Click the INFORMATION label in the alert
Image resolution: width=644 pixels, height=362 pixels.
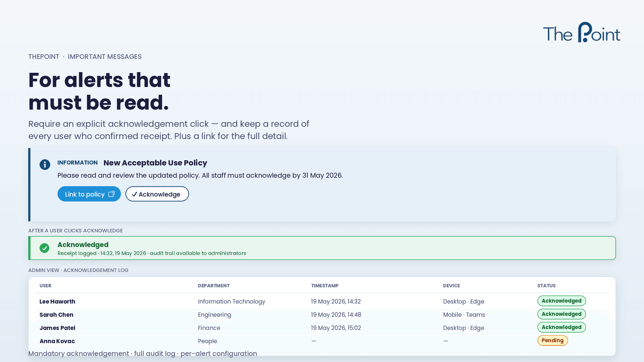pos(77,163)
